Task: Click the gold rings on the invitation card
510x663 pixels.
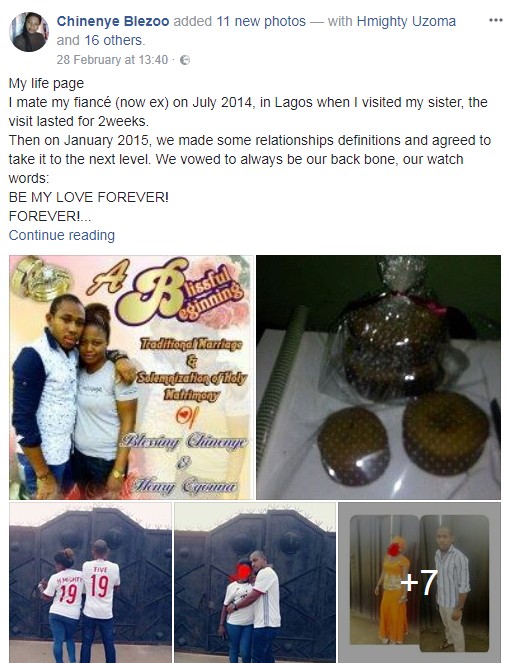Action: (x=40, y=279)
